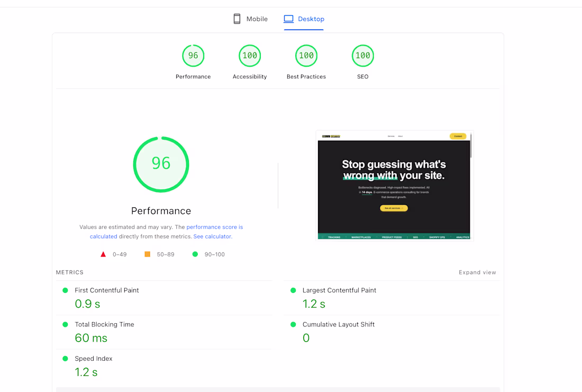Open the Best Practices score gauge
This screenshot has height=392, width=582.
(306, 56)
